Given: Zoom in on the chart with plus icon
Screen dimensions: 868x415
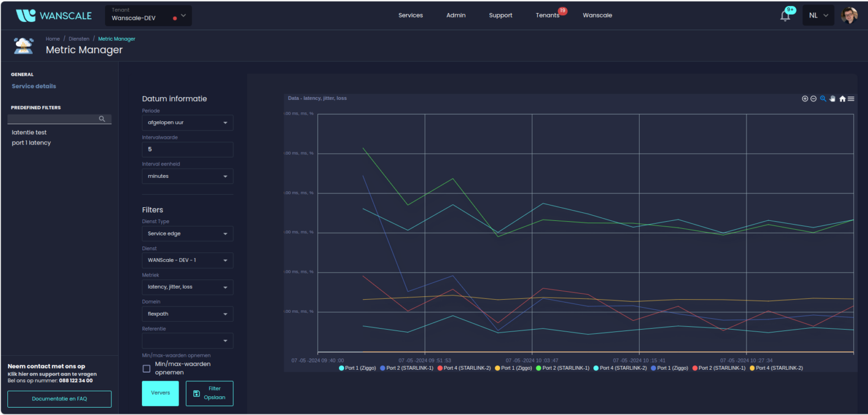Looking at the screenshot, I should (x=805, y=98).
